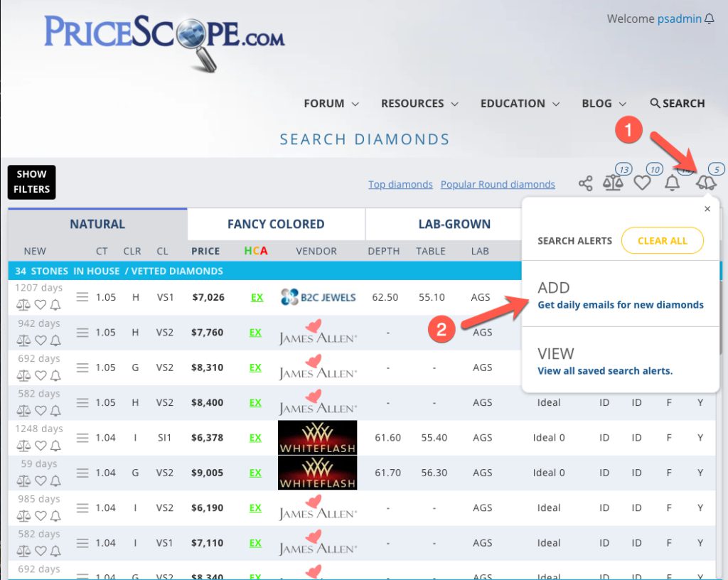The image size is (728, 580).
Task: Favorite the 1248 days stone
Action: (41, 446)
